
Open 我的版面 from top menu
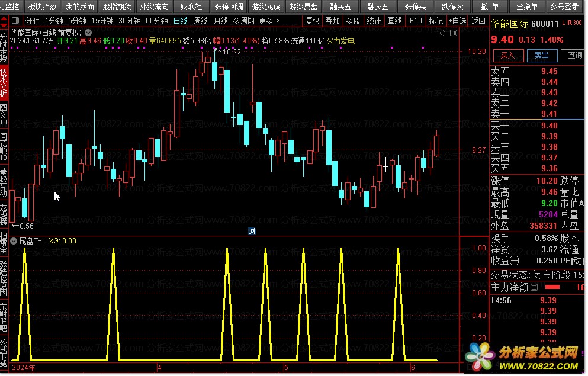pos(79,7)
